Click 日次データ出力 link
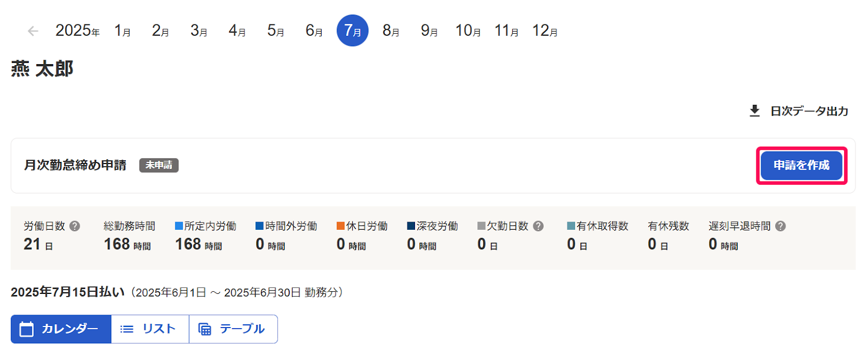 click(x=808, y=111)
